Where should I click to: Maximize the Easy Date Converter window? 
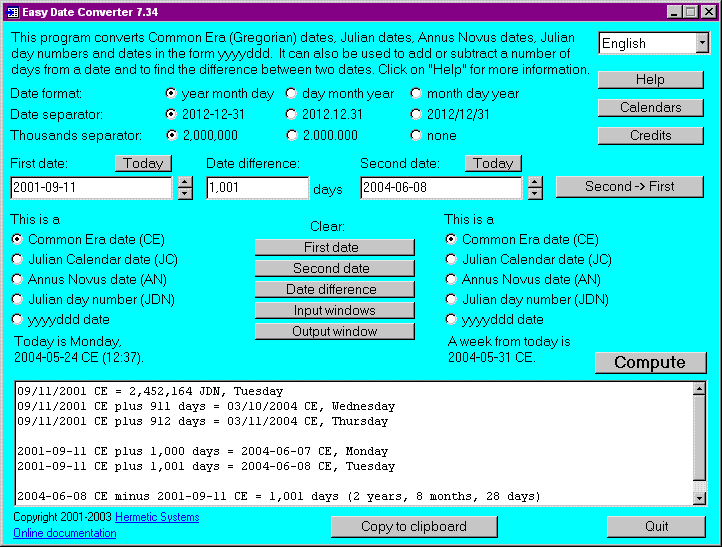[x=691, y=12]
